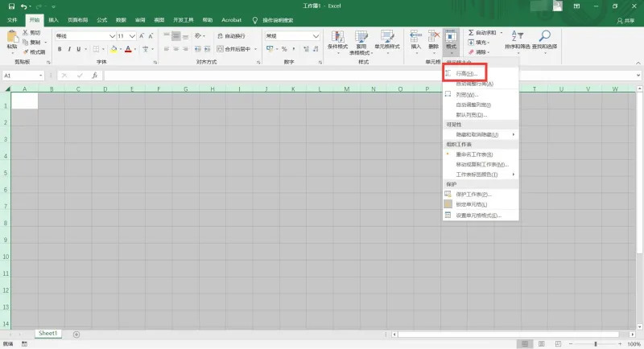The height and width of the screenshot is (349, 644).
Task: Switch to the Insert (插入) ribbon tab
Action: coord(53,20)
